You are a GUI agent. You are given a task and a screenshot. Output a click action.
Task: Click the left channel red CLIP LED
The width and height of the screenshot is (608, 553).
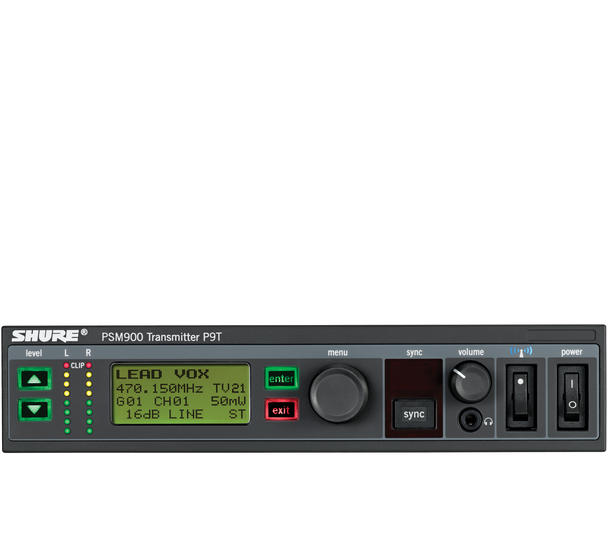pyautogui.click(x=66, y=365)
